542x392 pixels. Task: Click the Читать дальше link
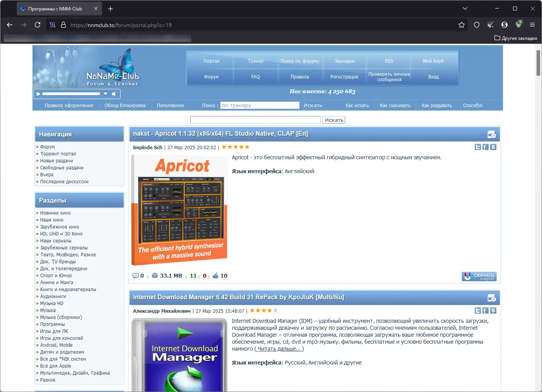click(x=279, y=349)
